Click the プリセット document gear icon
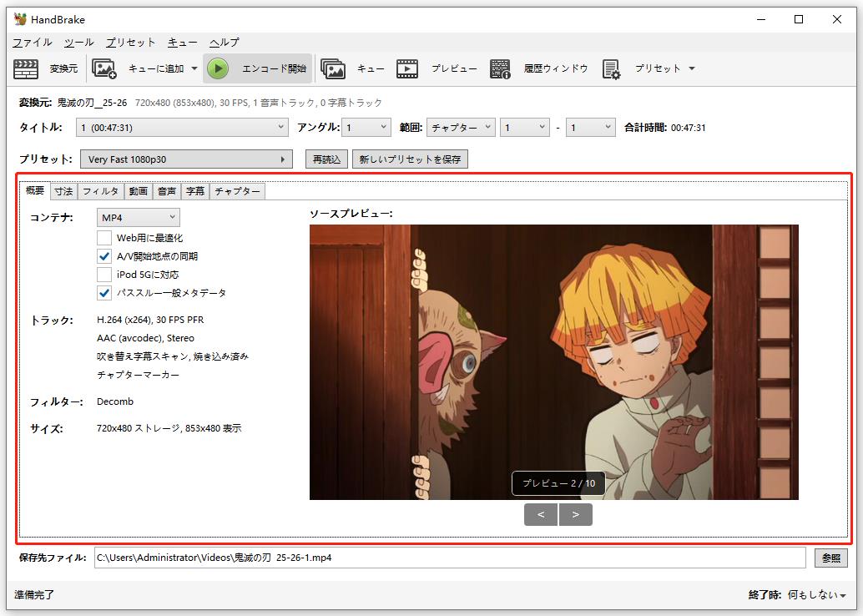The width and height of the screenshot is (863, 616). [x=611, y=68]
